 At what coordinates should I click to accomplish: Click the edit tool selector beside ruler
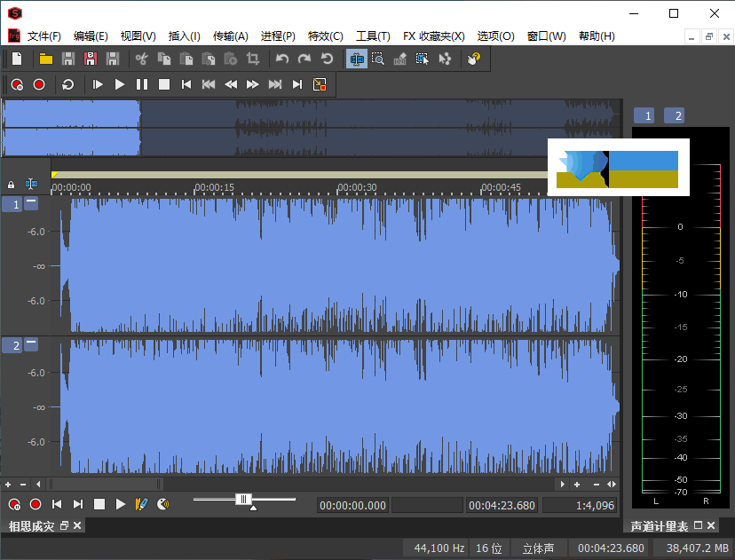tap(31, 184)
